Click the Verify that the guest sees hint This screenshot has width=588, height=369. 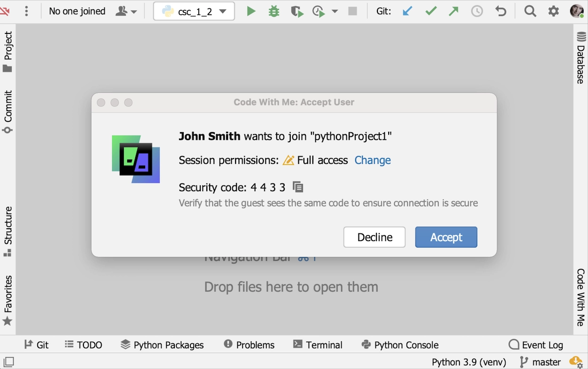tap(328, 203)
